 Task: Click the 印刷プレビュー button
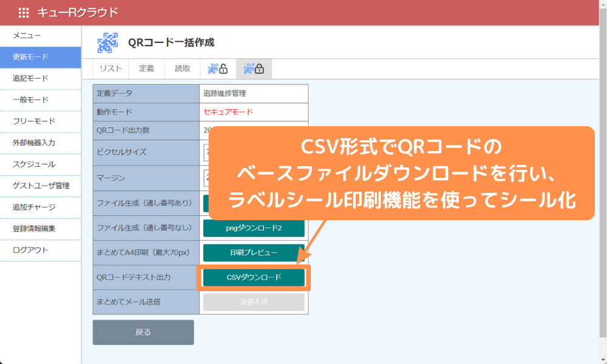coord(254,253)
